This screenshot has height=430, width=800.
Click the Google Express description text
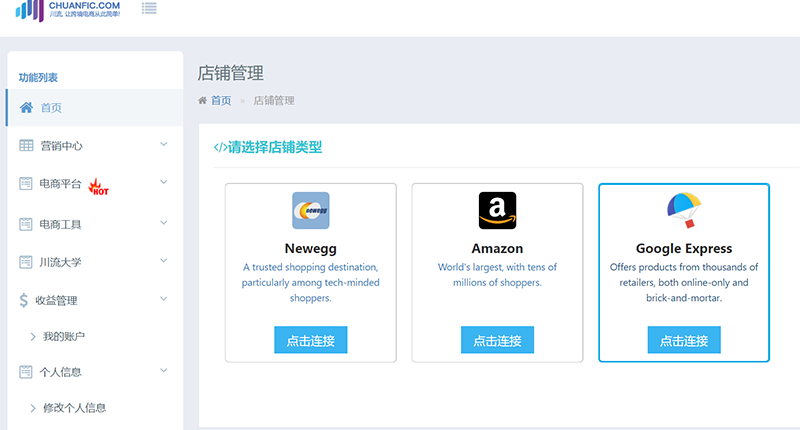pos(684,282)
